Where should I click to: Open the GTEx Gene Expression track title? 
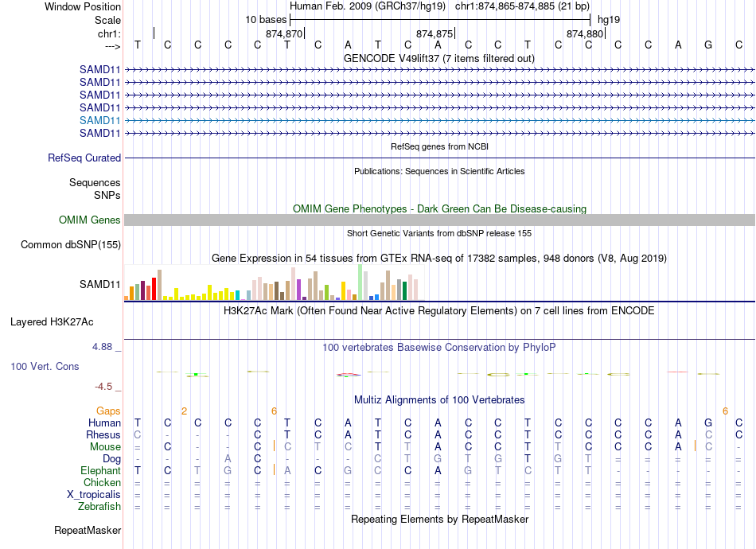439,259
